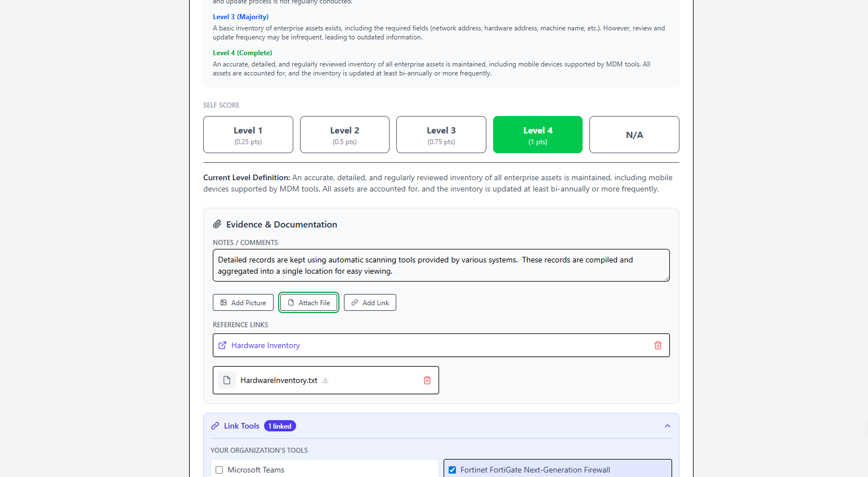Select the Level 3 self score option

441,135
